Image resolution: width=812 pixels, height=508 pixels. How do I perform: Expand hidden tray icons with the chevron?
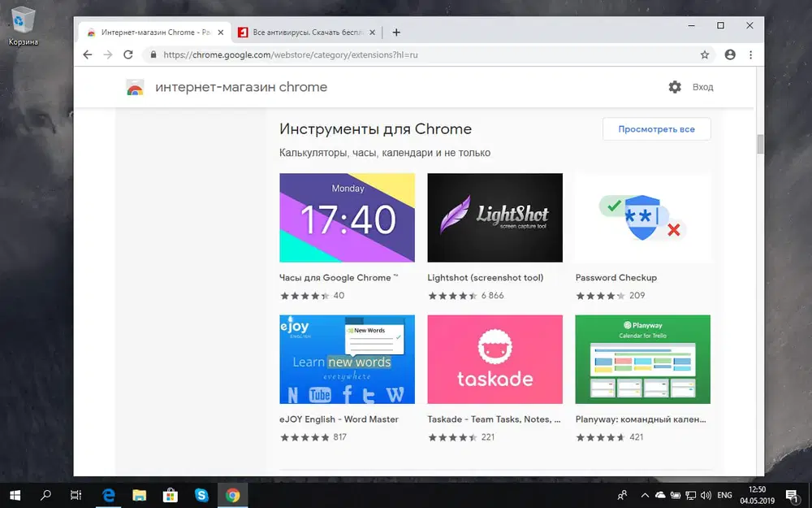(644, 497)
